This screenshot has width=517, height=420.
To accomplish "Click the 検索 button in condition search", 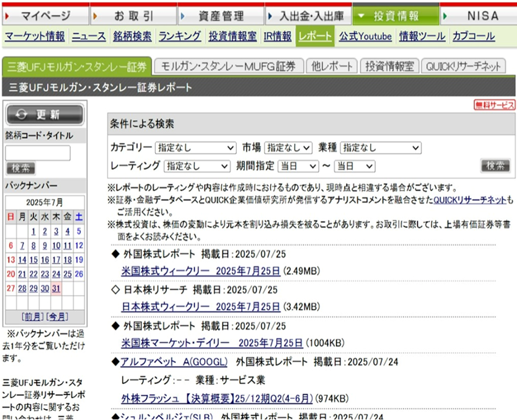I will tap(495, 165).
